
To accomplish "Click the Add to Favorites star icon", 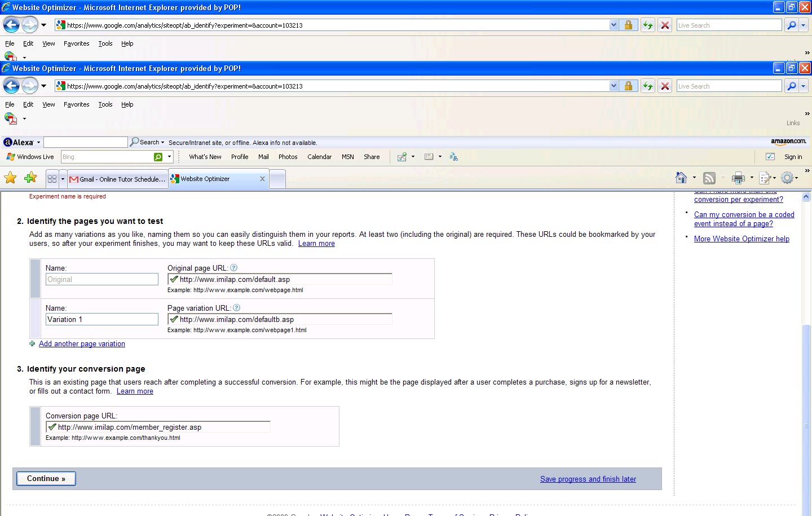I will tap(30, 178).
